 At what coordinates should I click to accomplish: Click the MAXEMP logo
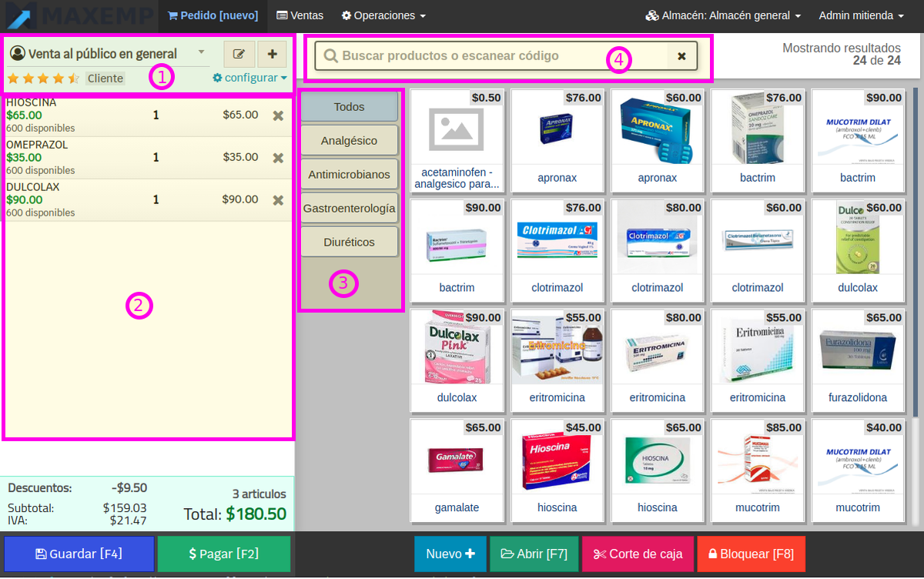tap(80, 15)
